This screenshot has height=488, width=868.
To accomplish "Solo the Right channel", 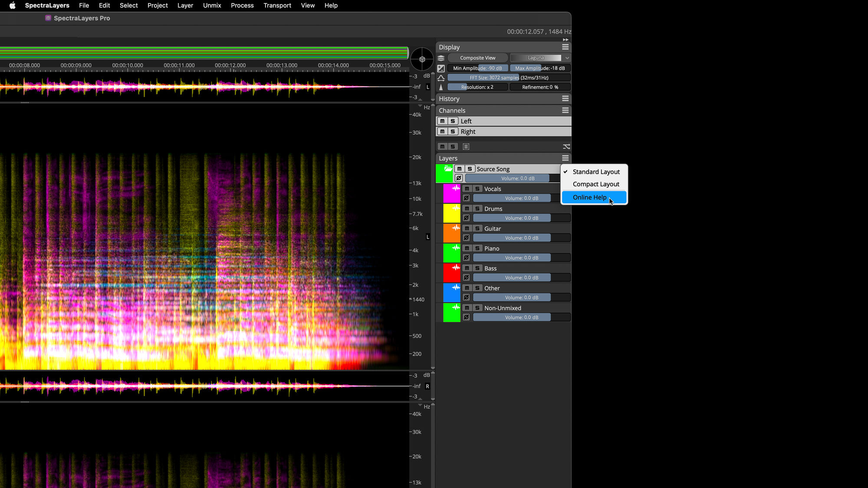I will point(453,131).
